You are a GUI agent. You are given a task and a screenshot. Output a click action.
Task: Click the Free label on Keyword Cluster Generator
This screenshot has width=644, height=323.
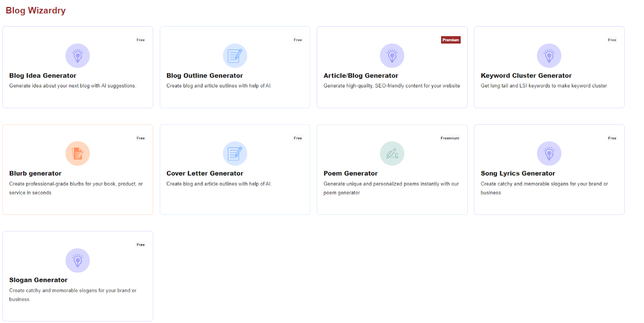pos(612,40)
